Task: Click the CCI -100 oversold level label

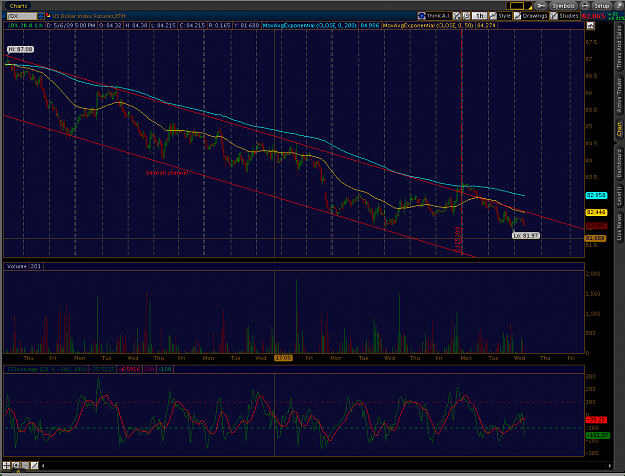Action: tap(165, 369)
